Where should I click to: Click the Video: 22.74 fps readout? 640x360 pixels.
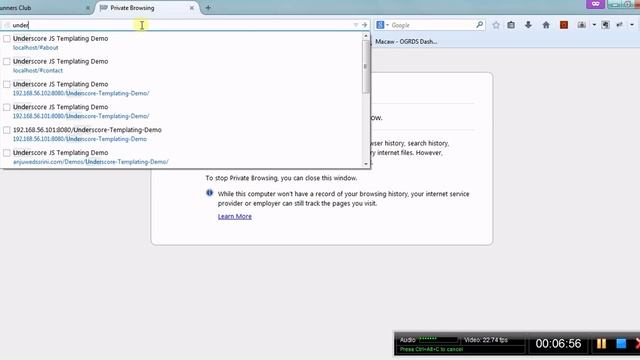click(486, 340)
